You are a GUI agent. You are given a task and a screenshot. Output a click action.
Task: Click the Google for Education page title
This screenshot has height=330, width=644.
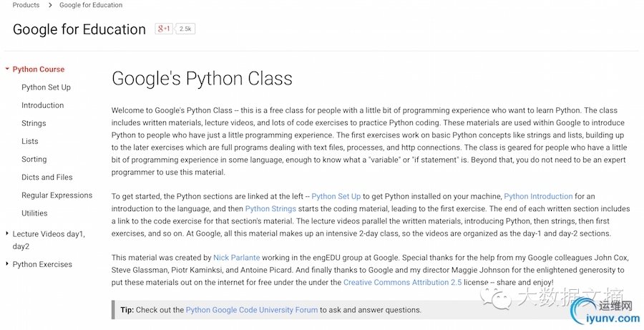[79, 29]
